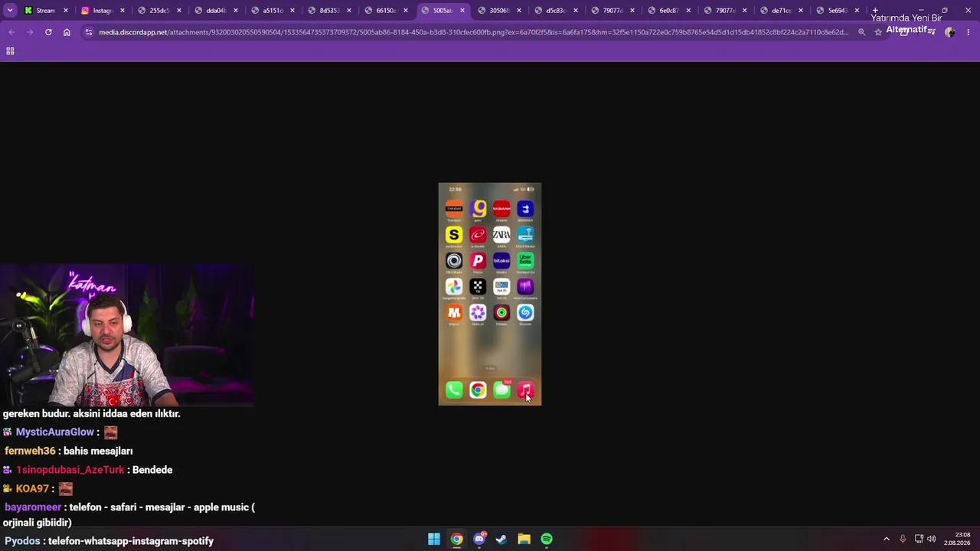
Task: Open the Uber Eats app icon
Action: click(x=525, y=260)
